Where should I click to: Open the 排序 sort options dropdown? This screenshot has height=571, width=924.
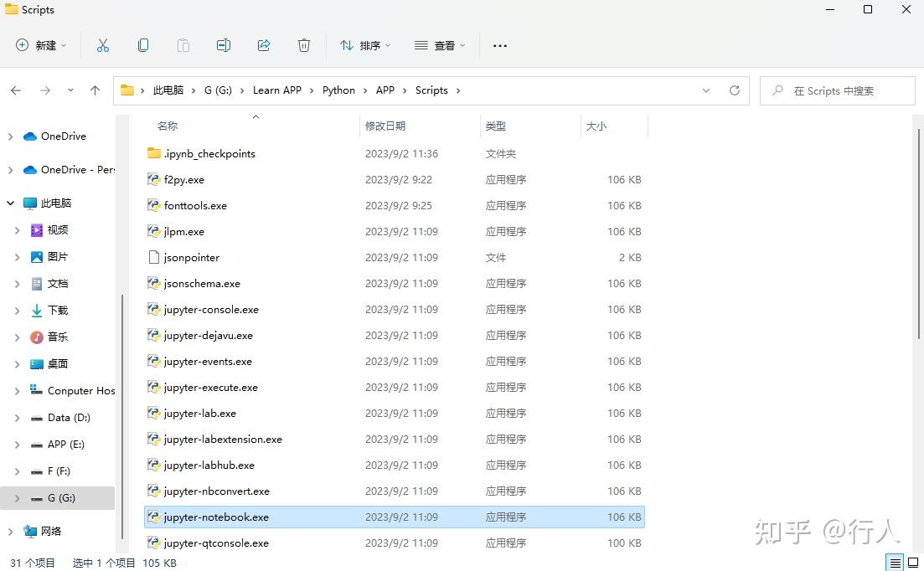pyautogui.click(x=364, y=45)
